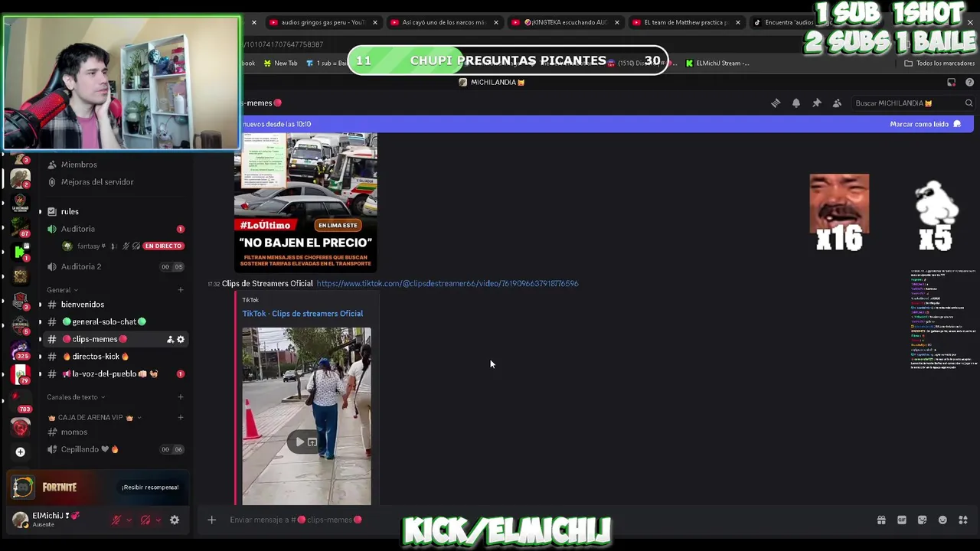Viewport: 980px width, 551px height.
Task: Open microphone options dropdown arrow
Action: (129, 520)
